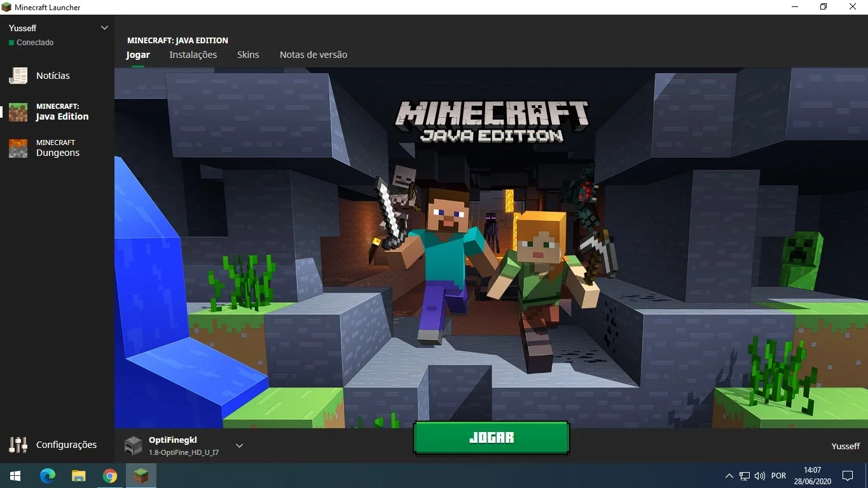
Task: Open the Windows Start menu
Action: [15, 476]
